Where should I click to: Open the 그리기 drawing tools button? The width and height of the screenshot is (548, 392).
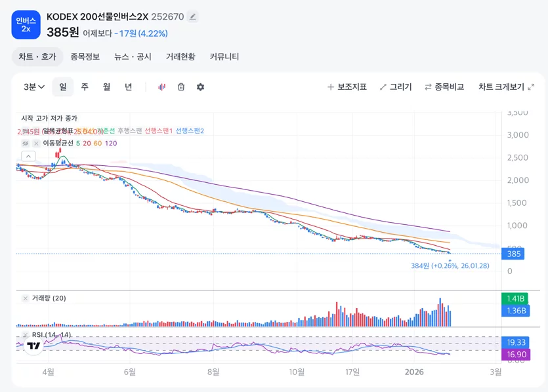(x=396, y=87)
